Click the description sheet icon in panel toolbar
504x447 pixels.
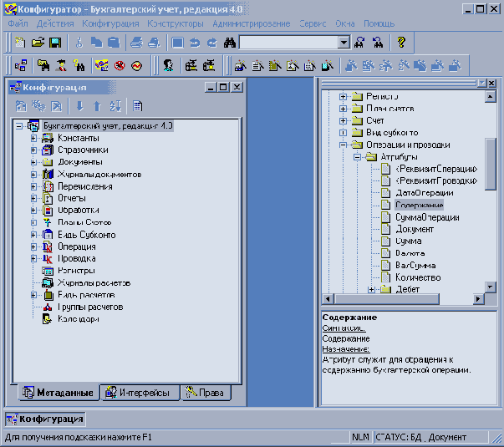[137, 106]
